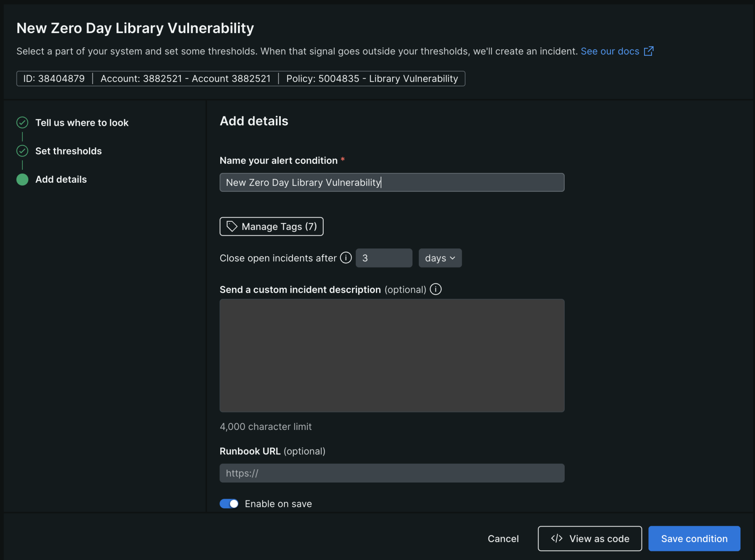The width and height of the screenshot is (755, 560).
Task: Open the days unit dropdown
Action: (x=440, y=258)
